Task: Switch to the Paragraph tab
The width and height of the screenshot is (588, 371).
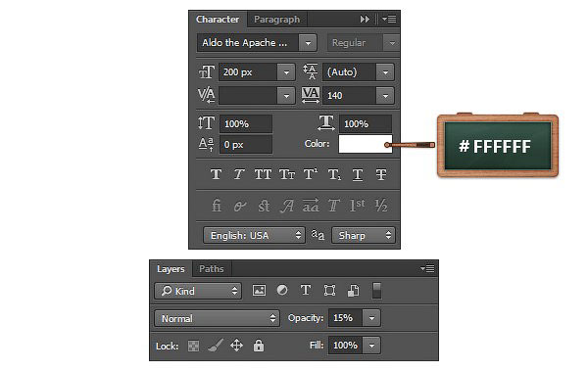Action: click(x=276, y=20)
